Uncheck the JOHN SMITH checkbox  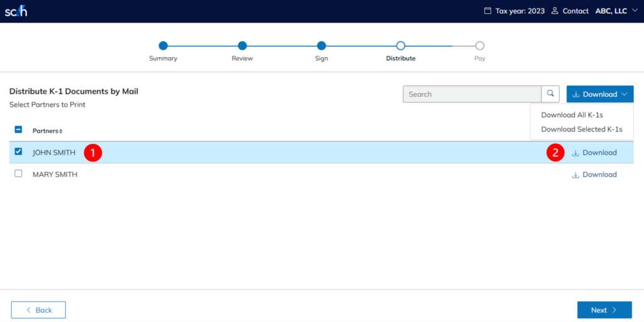(18, 152)
